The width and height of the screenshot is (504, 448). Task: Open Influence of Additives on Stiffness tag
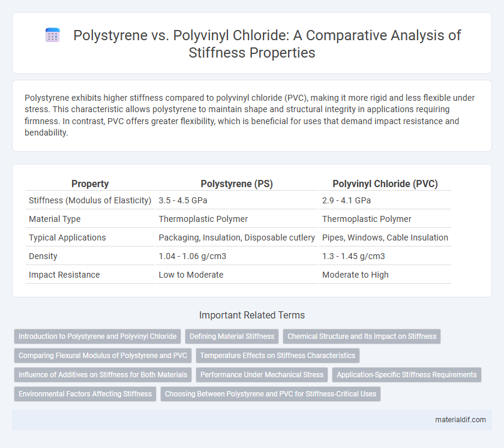(103, 375)
